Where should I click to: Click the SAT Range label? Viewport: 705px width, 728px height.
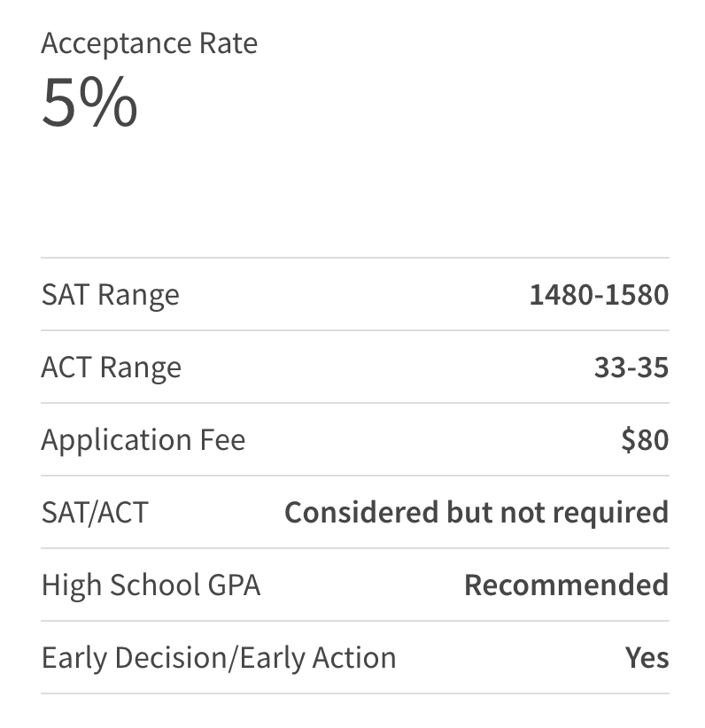tap(111, 295)
